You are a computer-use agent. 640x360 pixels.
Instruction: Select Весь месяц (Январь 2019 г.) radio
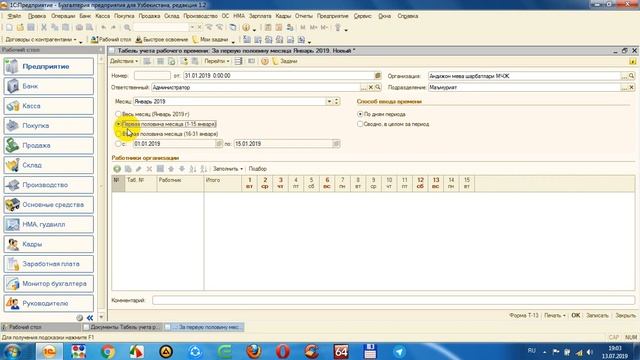[118, 114]
